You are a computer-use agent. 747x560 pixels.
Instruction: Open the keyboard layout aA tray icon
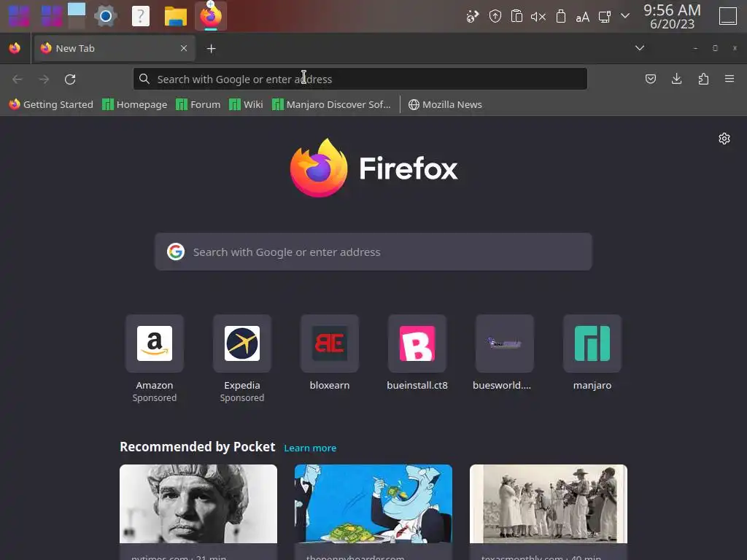point(582,17)
